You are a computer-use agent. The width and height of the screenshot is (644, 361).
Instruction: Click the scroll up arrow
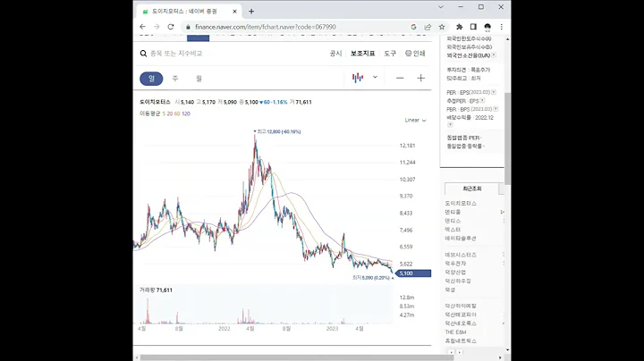pyautogui.click(x=508, y=39)
